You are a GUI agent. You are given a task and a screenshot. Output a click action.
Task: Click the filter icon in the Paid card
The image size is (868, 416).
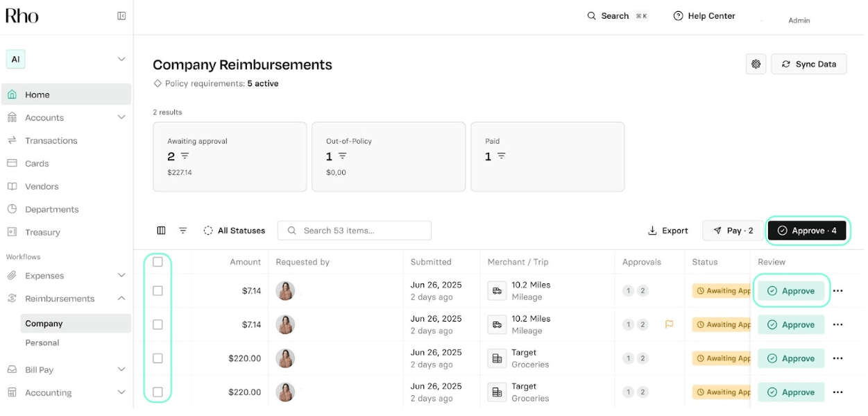pos(501,156)
